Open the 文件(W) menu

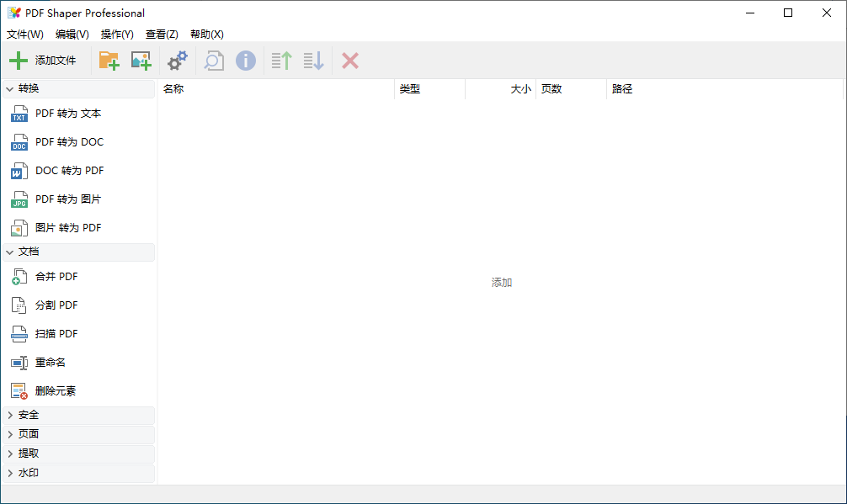(25, 34)
